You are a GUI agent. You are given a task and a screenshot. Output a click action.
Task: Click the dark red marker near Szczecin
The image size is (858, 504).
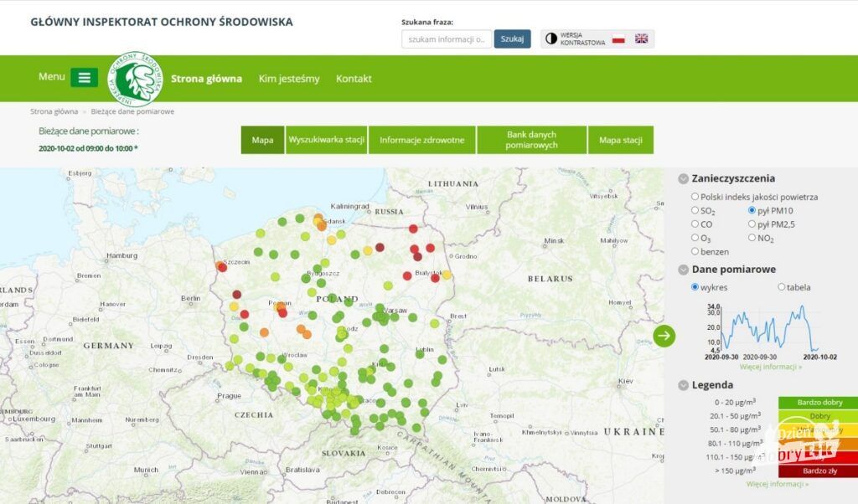coord(221,267)
